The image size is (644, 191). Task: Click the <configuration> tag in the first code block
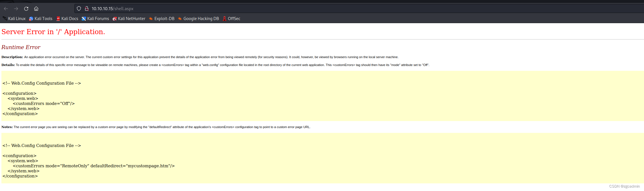19,93
